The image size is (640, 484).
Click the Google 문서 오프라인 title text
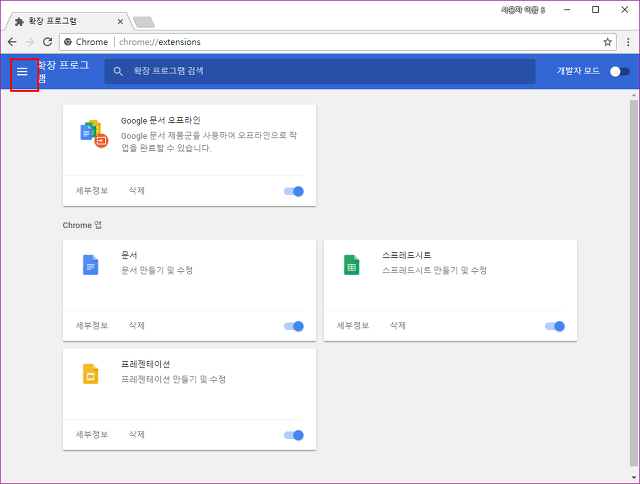click(x=160, y=120)
